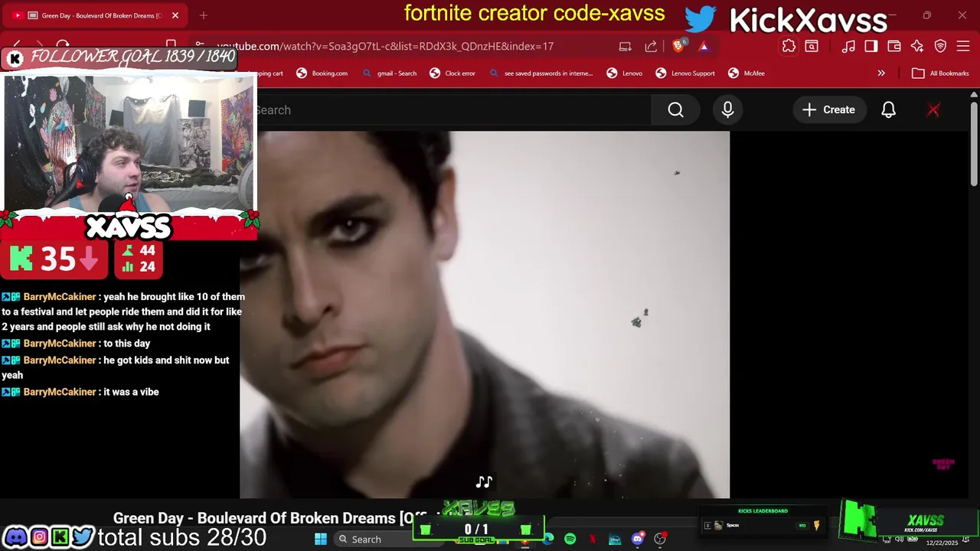Open Spotify from the taskbar
Viewport: 980px width, 551px height.
[x=570, y=540]
